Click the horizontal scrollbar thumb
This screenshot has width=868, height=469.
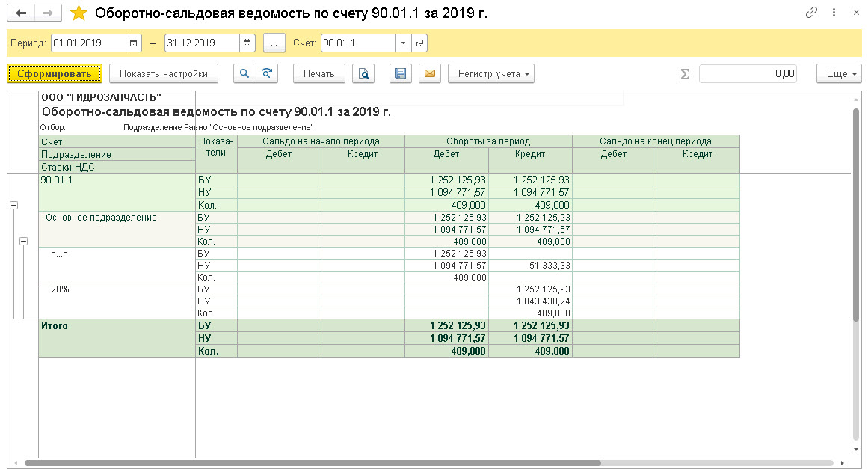coord(313,463)
